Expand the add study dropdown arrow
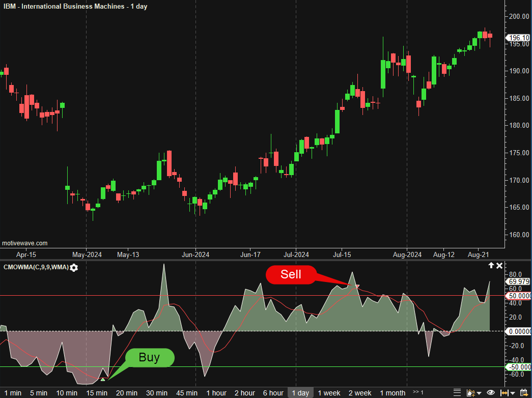The image size is (532, 398). point(480,392)
